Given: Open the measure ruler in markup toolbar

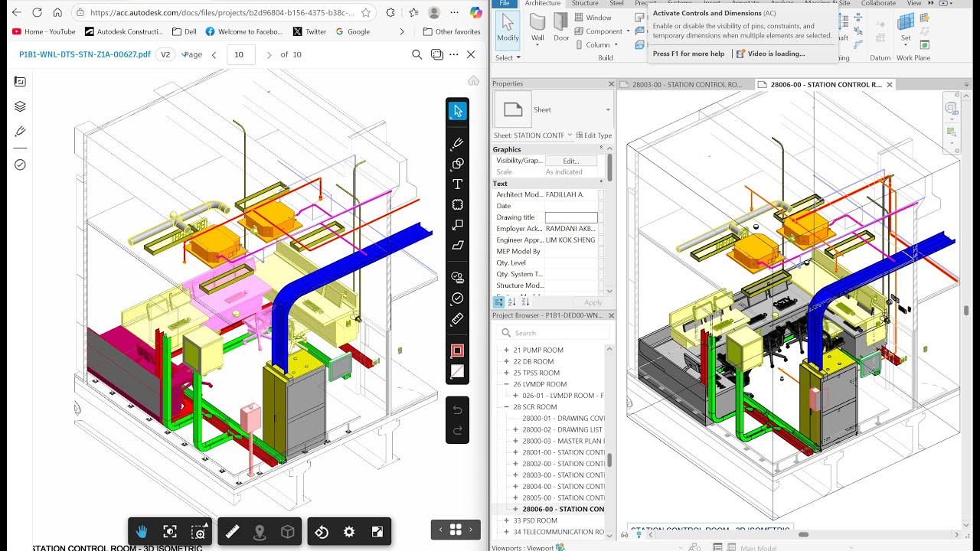Looking at the screenshot, I should coord(458,319).
